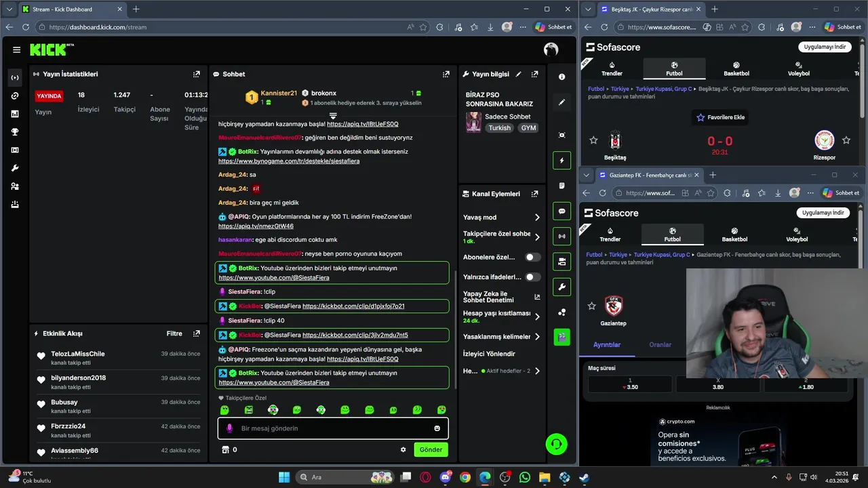The width and height of the screenshot is (868, 488).
Task: Expand Yavaş mod settings
Action: pyautogui.click(x=501, y=218)
